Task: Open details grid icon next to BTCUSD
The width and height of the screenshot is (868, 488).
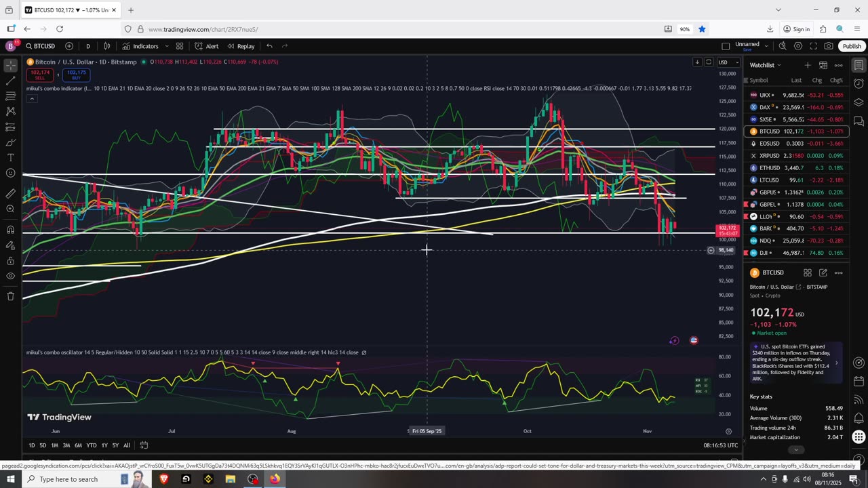Action: pyautogui.click(x=808, y=272)
